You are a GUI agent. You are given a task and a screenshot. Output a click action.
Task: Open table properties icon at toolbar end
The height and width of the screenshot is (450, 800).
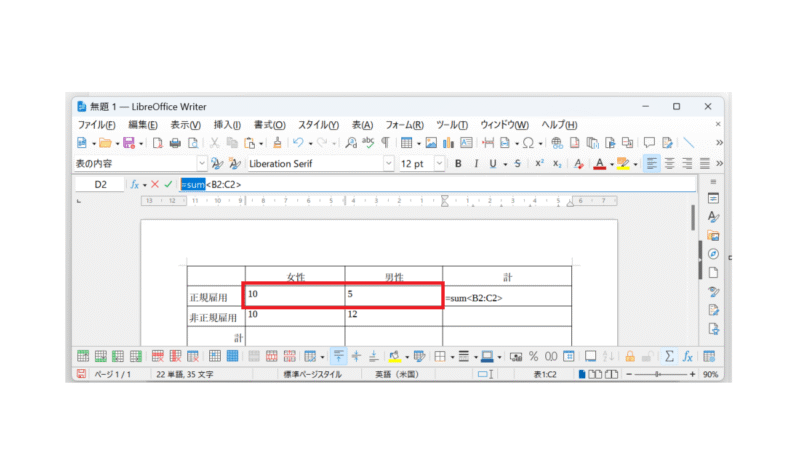click(709, 357)
